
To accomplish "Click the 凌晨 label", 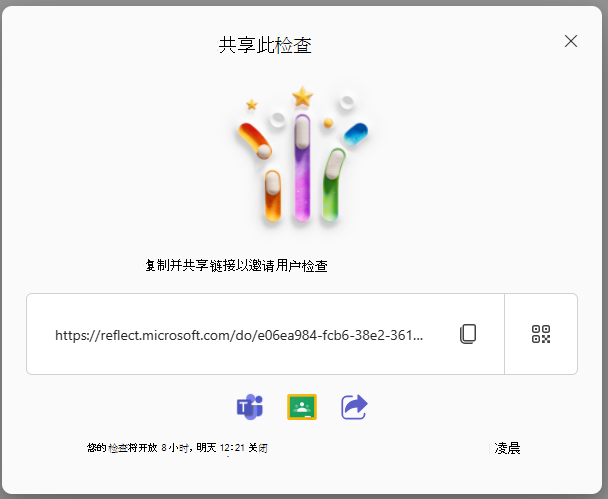I will tap(507, 448).
